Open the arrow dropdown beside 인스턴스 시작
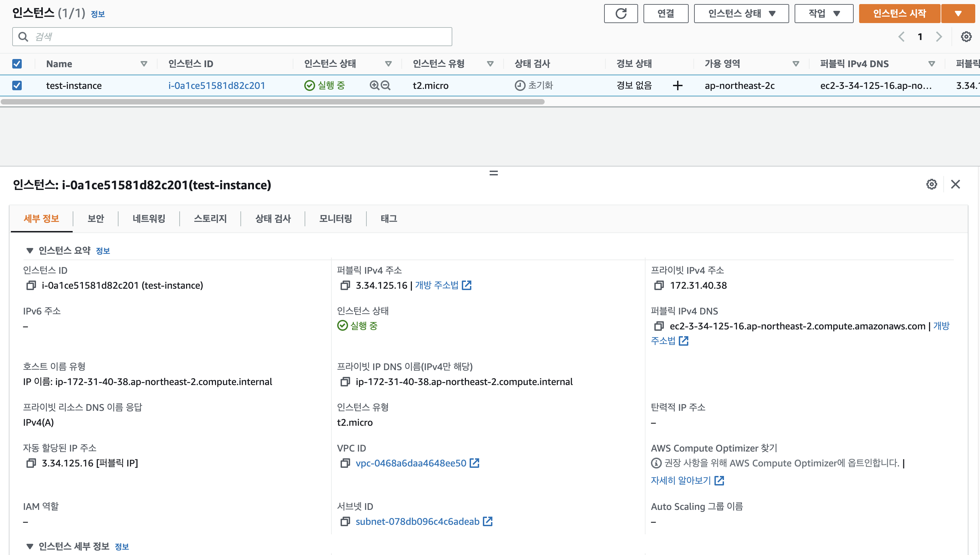 coord(958,14)
